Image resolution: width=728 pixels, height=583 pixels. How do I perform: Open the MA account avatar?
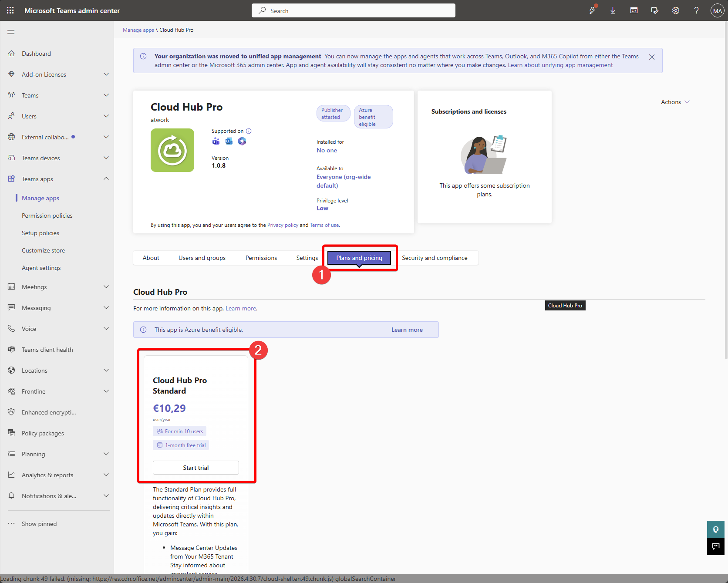pyautogui.click(x=718, y=10)
